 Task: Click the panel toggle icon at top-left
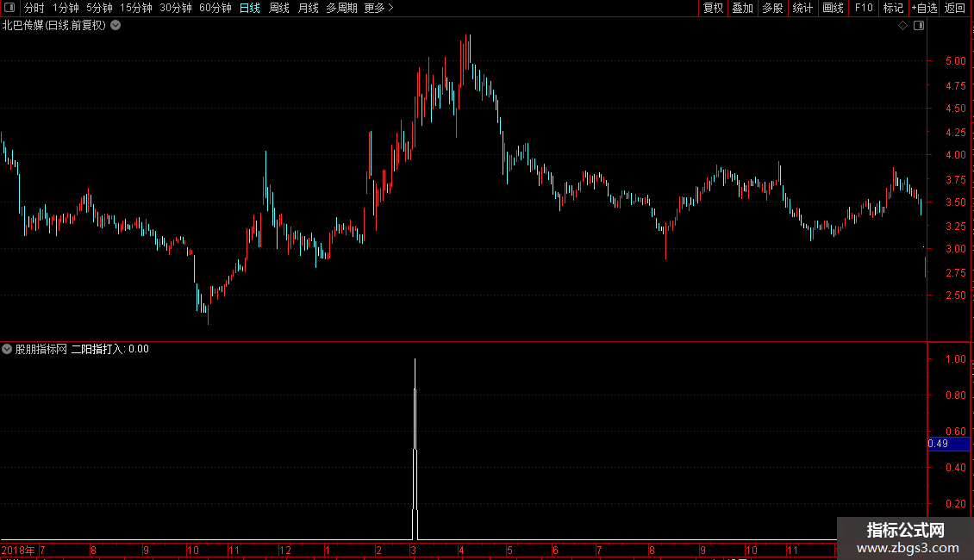[x=9, y=8]
